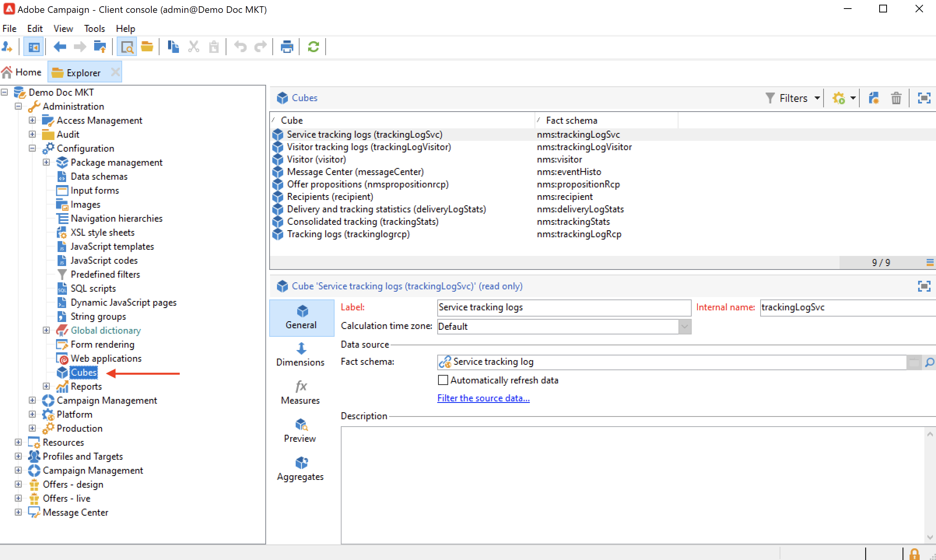This screenshot has width=936, height=560.
Task: Click the magnifier icon beside Fact schema
Action: point(929,362)
